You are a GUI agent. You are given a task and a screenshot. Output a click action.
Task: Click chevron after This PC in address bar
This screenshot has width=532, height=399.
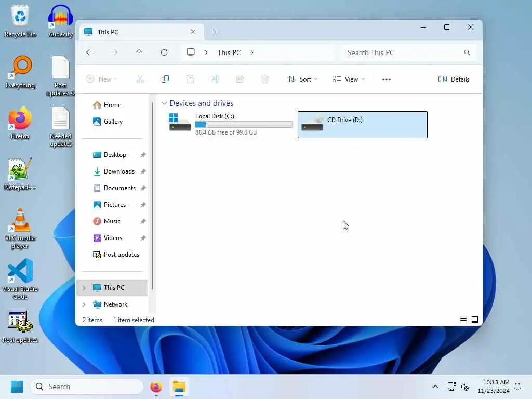tap(252, 52)
